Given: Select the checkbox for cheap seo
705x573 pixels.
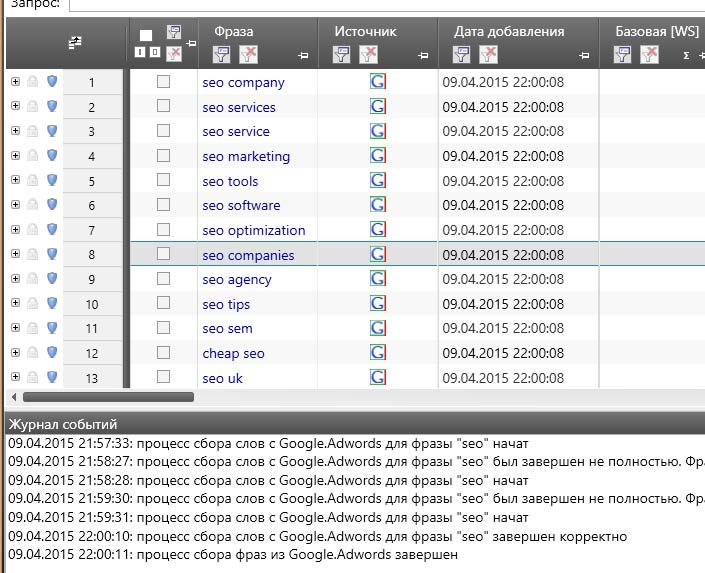Looking at the screenshot, I should tap(163, 353).
